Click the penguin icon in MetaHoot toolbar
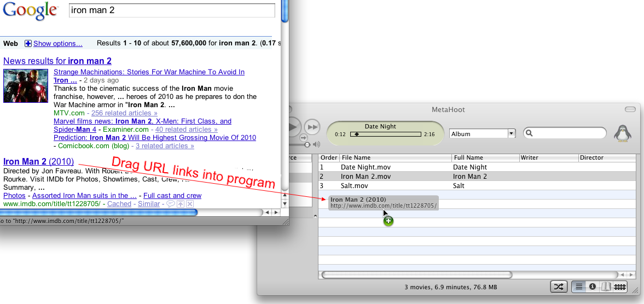Screen dimensions: 644x304 [623, 133]
